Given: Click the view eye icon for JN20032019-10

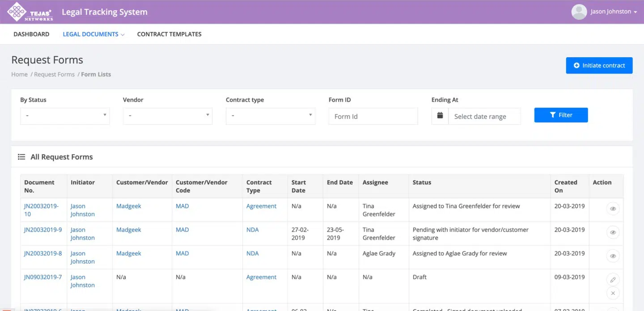Looking at the screenshot, I should coord(613,209).
